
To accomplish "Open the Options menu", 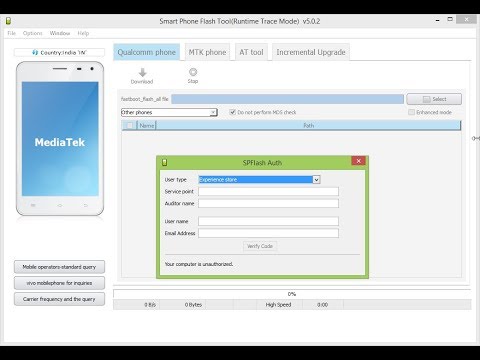I will click(33, 33).
